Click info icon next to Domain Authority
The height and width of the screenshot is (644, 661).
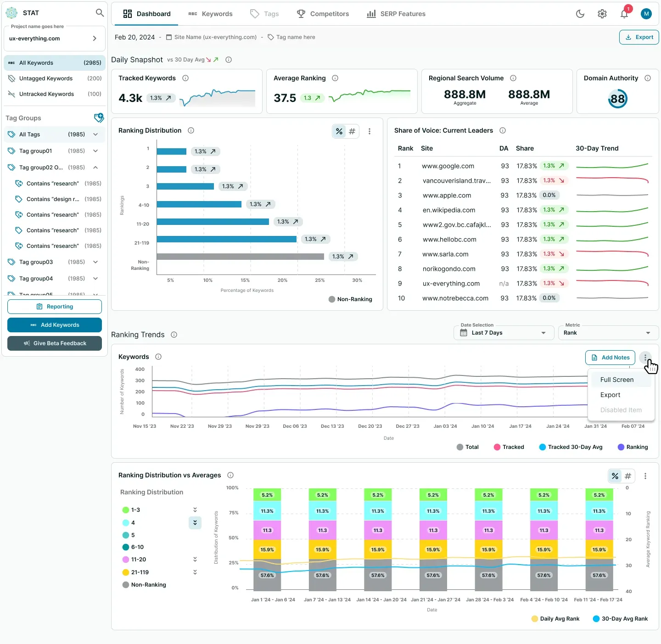(648, 78)
